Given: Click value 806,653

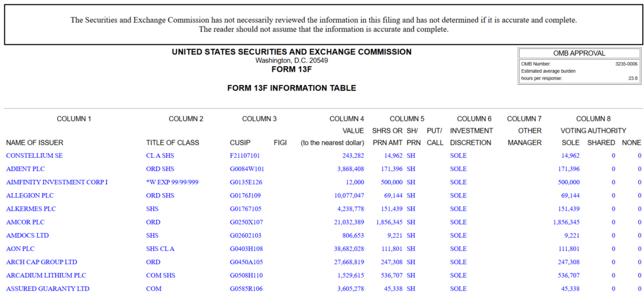Looking at the screenshot, I should 353,236.
